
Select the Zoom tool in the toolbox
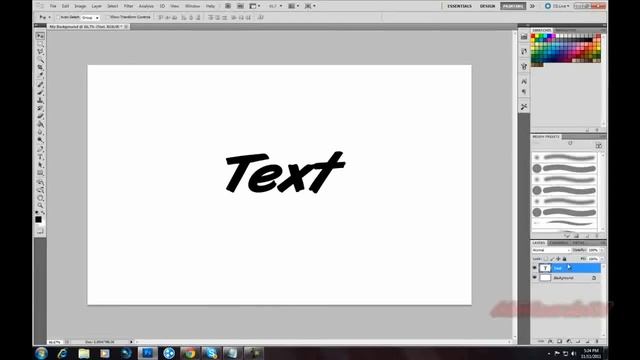(x=40, y=206)
